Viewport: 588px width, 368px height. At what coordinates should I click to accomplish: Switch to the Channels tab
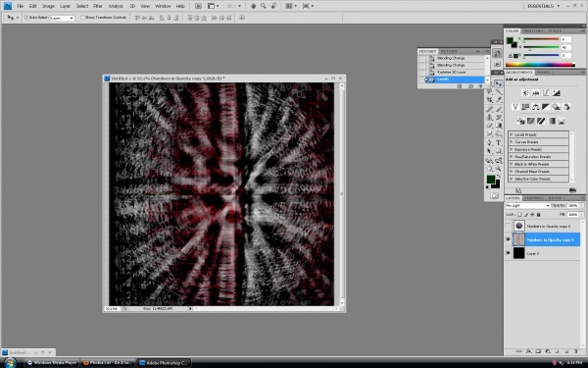coord(534,198)
